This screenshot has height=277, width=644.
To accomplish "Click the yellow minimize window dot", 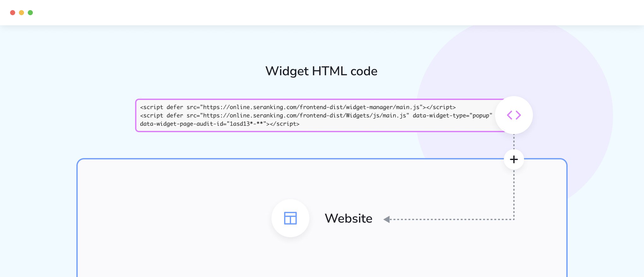I will pyautogui.click(x=21, y=13).
